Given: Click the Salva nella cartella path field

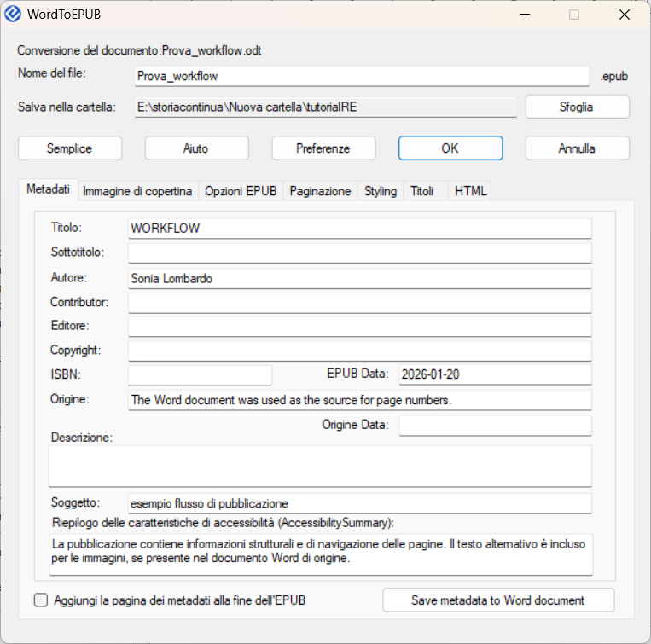Looking at the screenshot, I should point(326,107).
